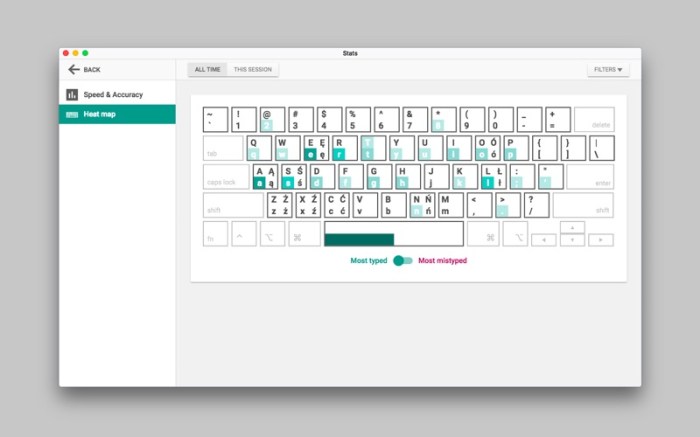Click the left arrow key
The image size is (700, 437).
pyautogui.click(x=544, y=240)
